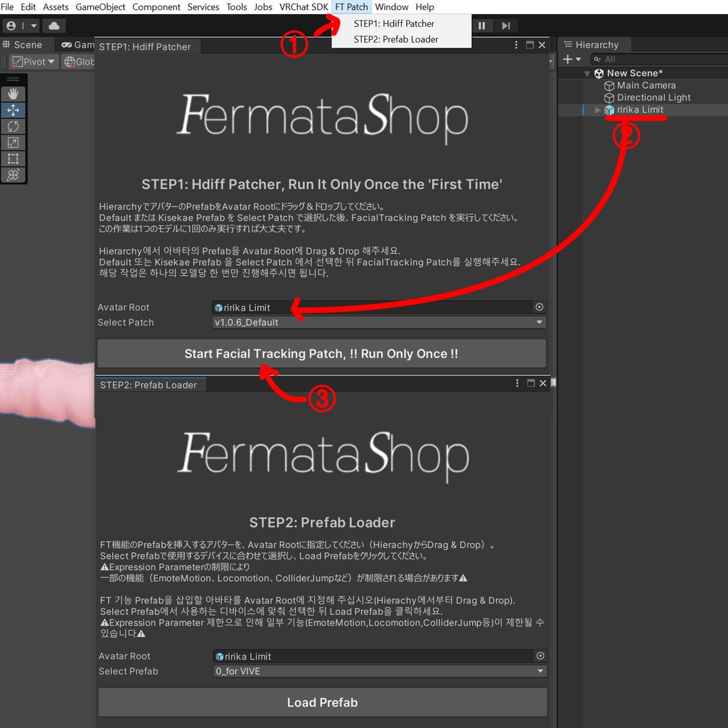Open the Select Prefab dropdown showing 0_for VIVE
Viewport: 728px width, 728px height.
coord(379,670)
